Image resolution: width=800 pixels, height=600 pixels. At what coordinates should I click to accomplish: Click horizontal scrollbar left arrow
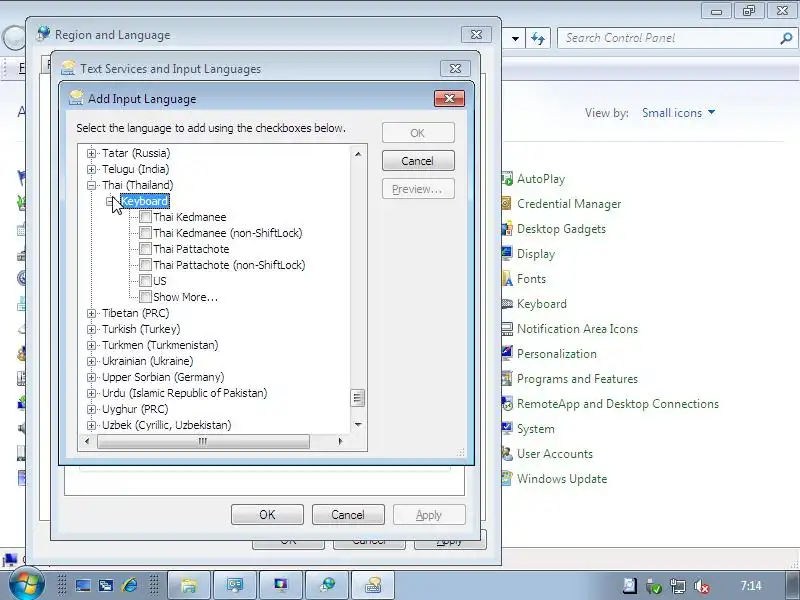click(x=87, y=441)
